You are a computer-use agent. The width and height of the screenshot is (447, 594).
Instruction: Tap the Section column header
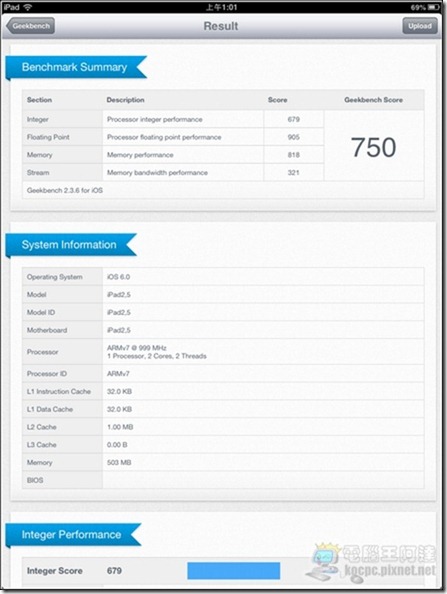(x=39, y=100)
